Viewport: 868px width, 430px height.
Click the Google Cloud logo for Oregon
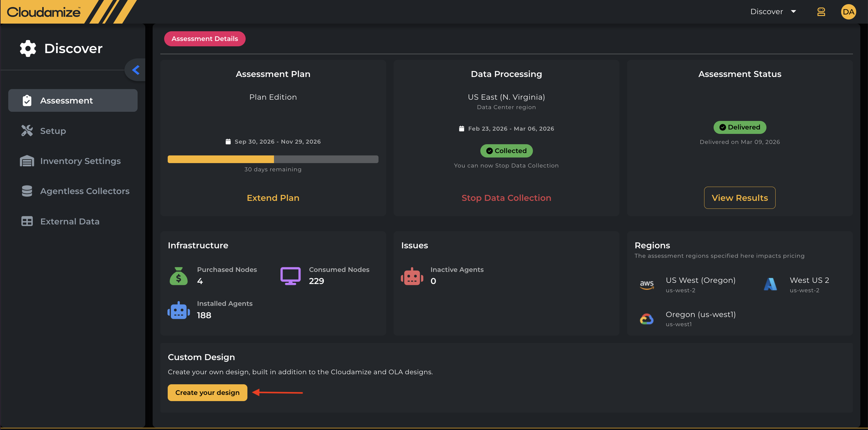[647, 319]
